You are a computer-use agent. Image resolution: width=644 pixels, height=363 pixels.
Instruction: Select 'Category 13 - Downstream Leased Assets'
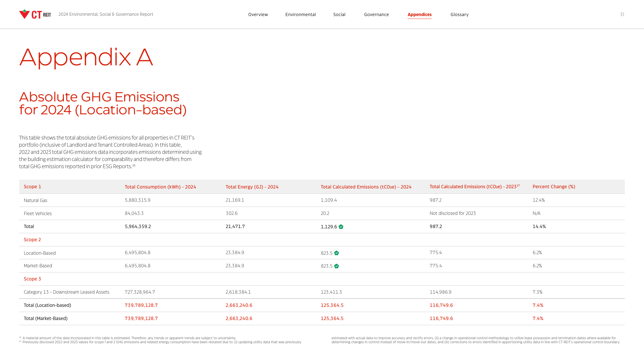click(66, 292)
